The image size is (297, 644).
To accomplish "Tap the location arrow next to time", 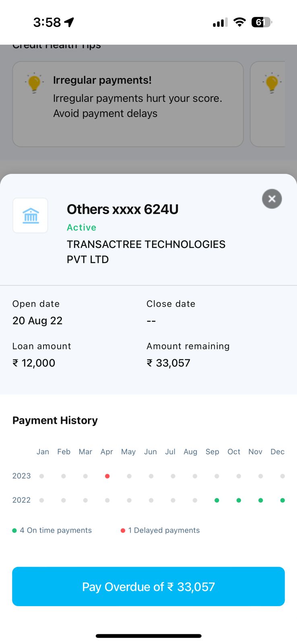I will pos(69,22).
